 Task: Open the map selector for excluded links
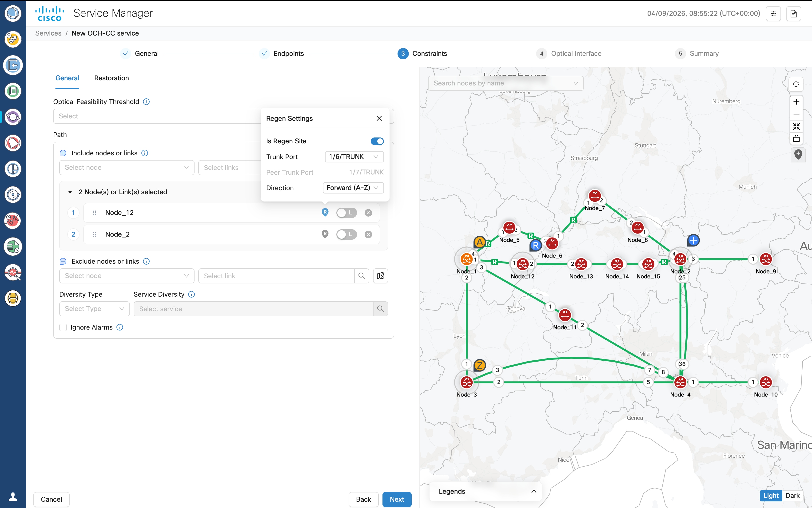[380, 276]
